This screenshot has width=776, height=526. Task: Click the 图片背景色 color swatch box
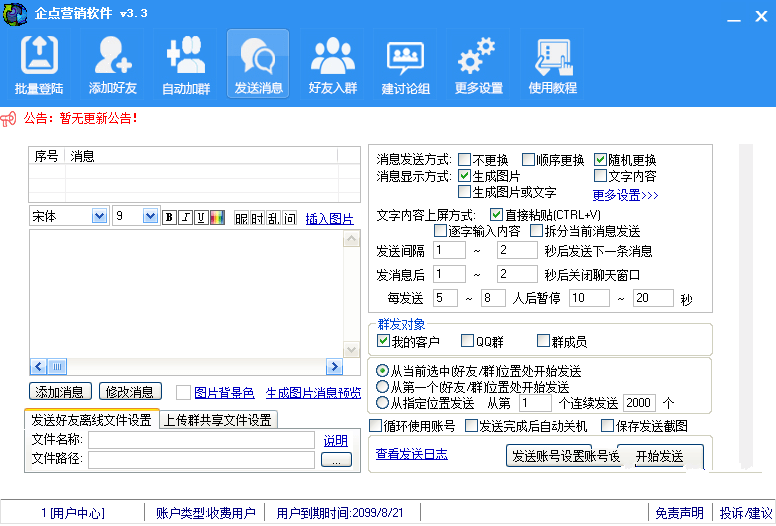click(184, 392)
